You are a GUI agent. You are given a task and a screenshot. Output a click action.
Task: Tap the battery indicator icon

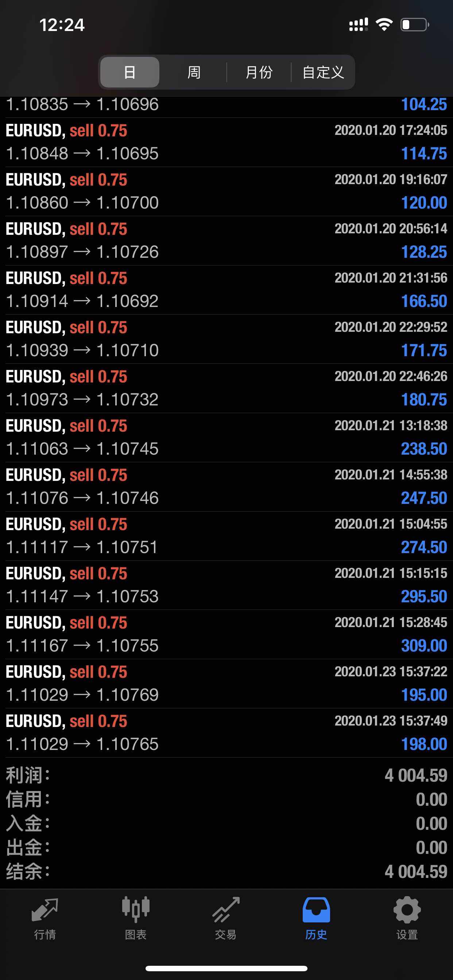[414, 25]
